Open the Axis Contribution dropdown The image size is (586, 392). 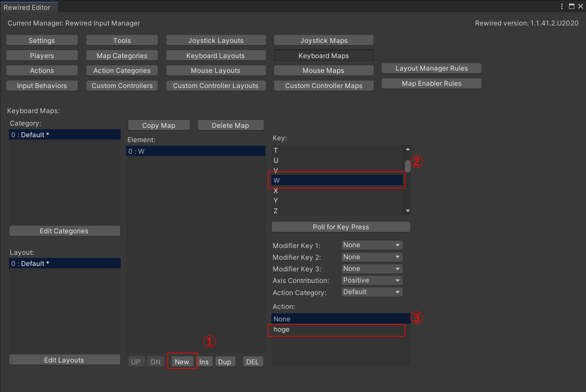pos(371,280)
